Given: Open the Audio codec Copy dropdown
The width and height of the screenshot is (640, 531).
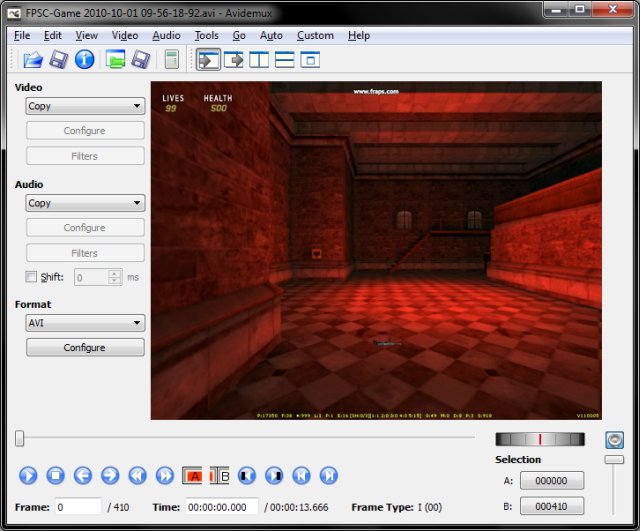Looking at the screenshot, I should click(85, 203).
